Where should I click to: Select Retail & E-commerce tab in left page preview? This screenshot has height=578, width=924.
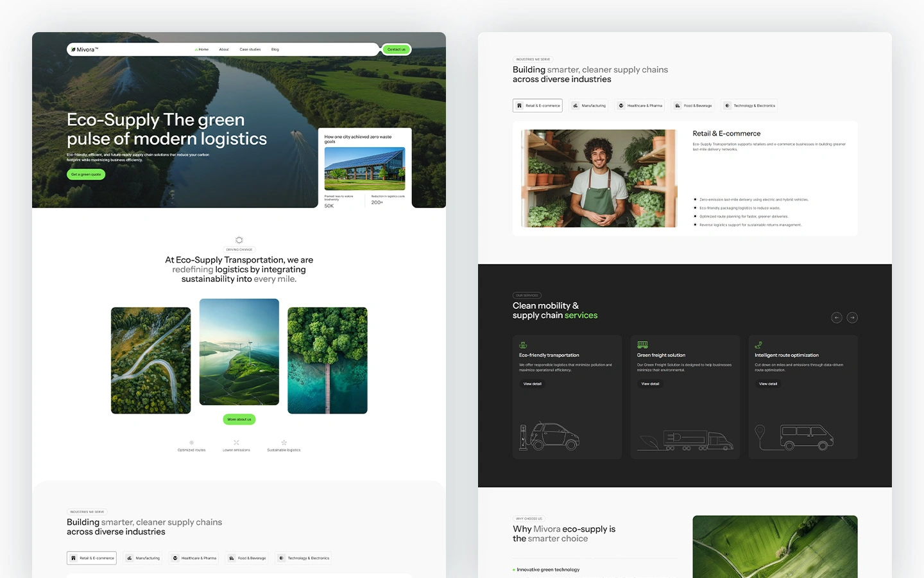coord(92,558)
